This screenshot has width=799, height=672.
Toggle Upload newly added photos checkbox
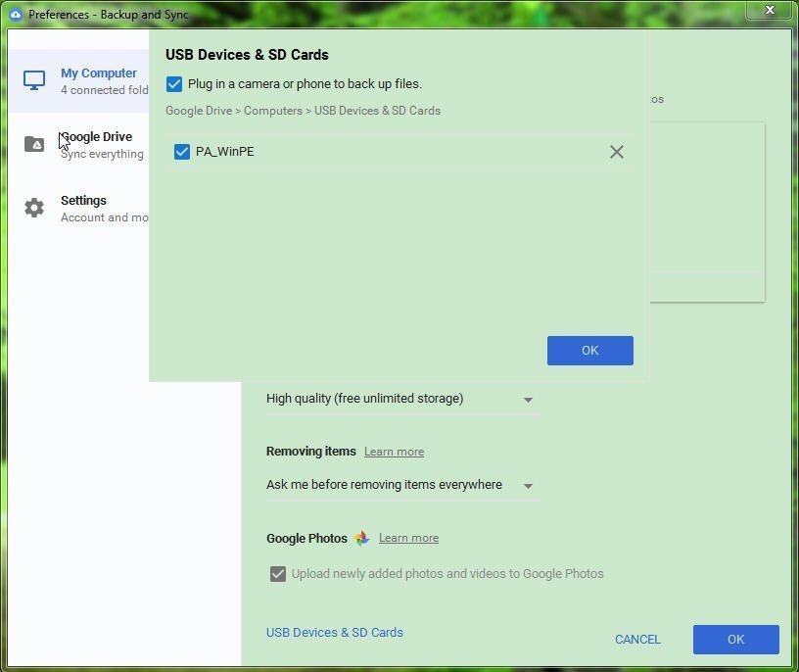tap(278, 574)
